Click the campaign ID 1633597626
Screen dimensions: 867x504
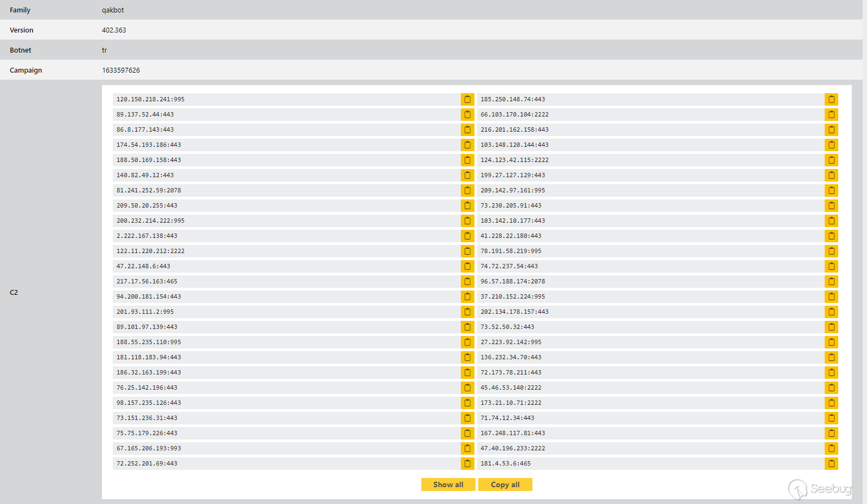click(121, 70)
